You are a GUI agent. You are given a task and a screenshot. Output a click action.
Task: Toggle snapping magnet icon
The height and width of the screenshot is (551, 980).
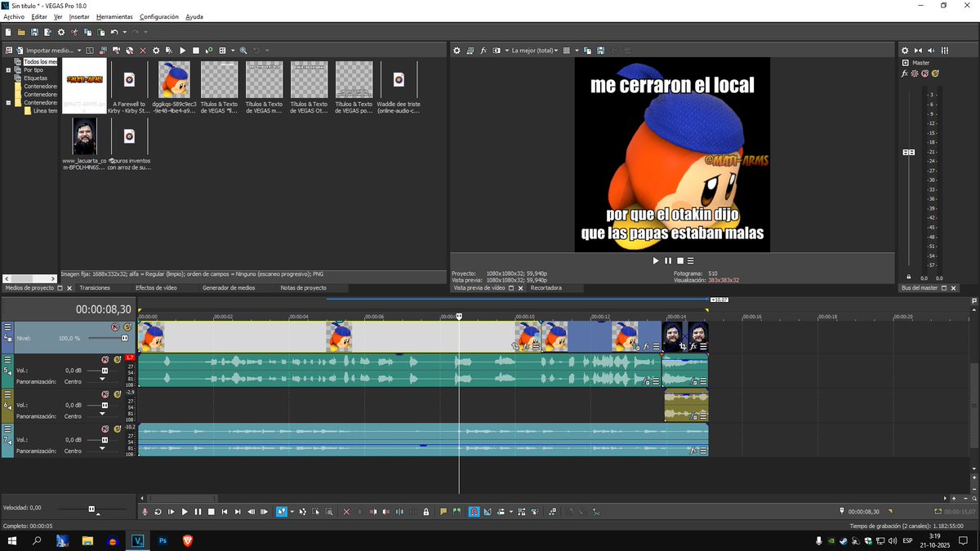pyautogui.click(x=474, y=512)
